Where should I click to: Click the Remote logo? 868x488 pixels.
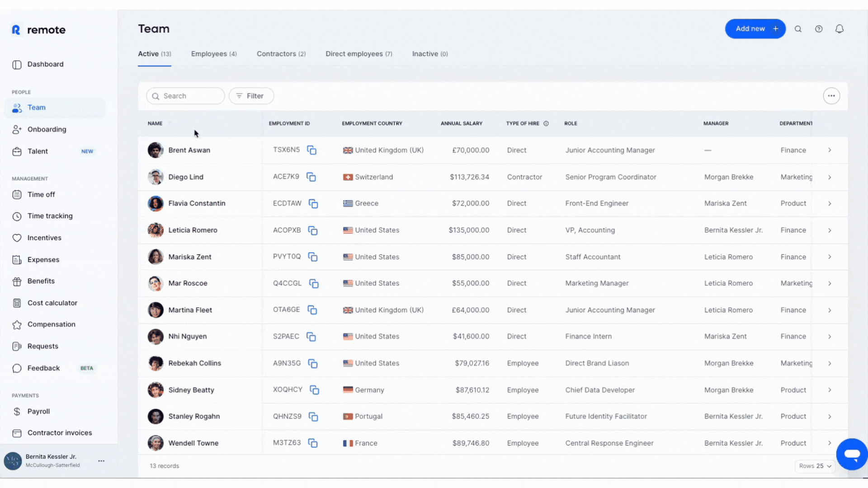[38, 30]
